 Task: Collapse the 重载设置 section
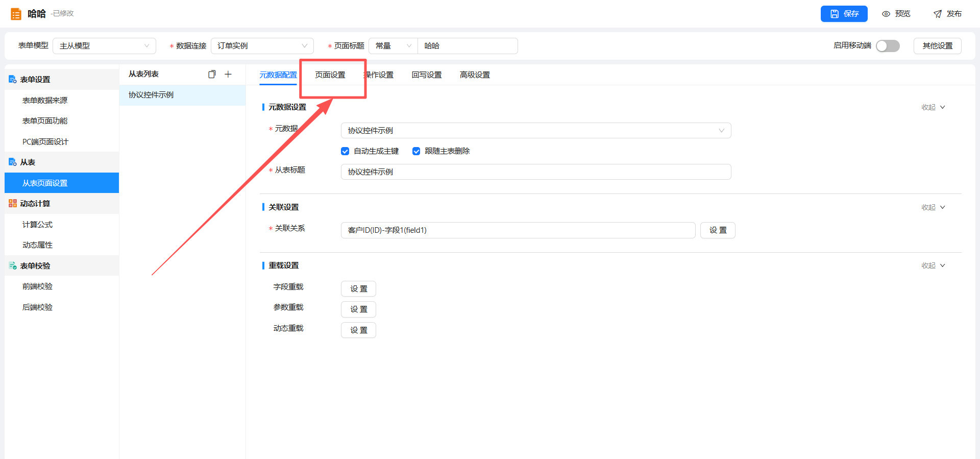click(x=933, y=265)
